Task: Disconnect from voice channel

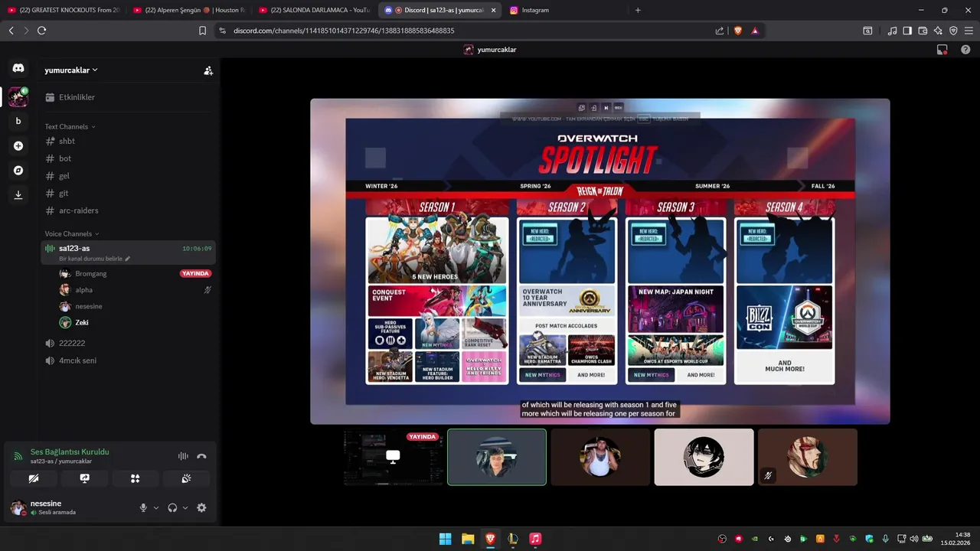Action: point(201,456)
